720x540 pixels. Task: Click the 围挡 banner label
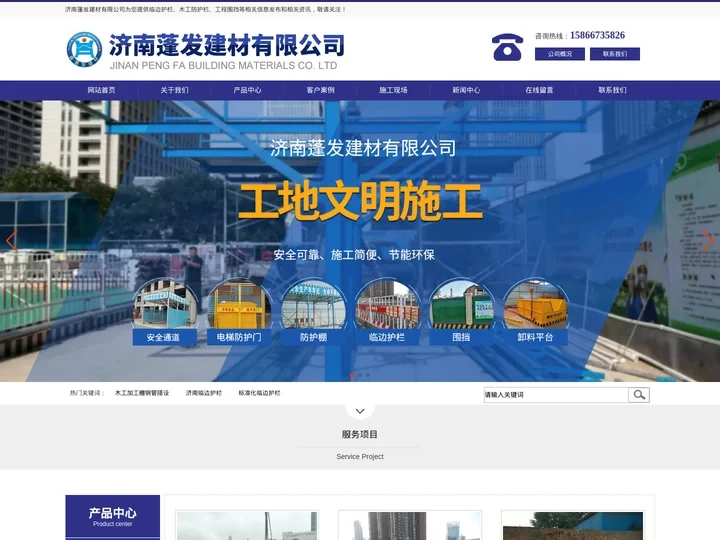pyautogui.click(x=461, y=337)
